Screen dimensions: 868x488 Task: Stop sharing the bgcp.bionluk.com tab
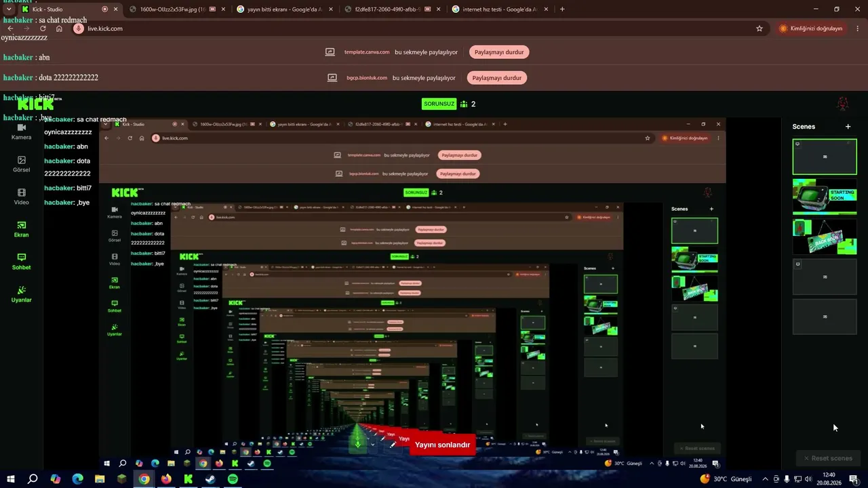[x=497, y=78]
